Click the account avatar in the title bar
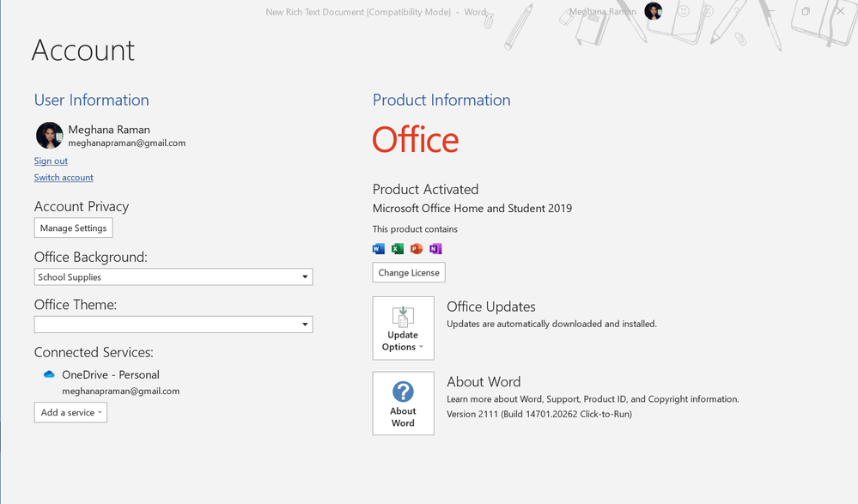The image size is (858, 504). pyautogui.click(x=653, y=11)
